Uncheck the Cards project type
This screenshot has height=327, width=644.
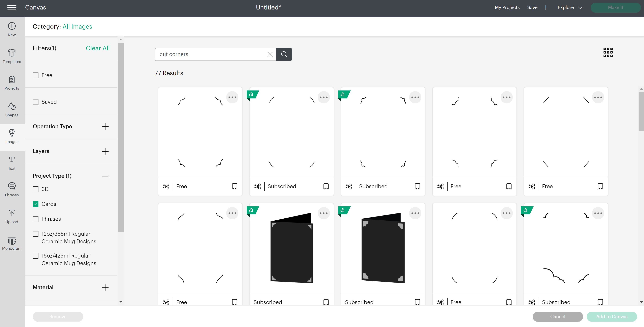point(36,204)
